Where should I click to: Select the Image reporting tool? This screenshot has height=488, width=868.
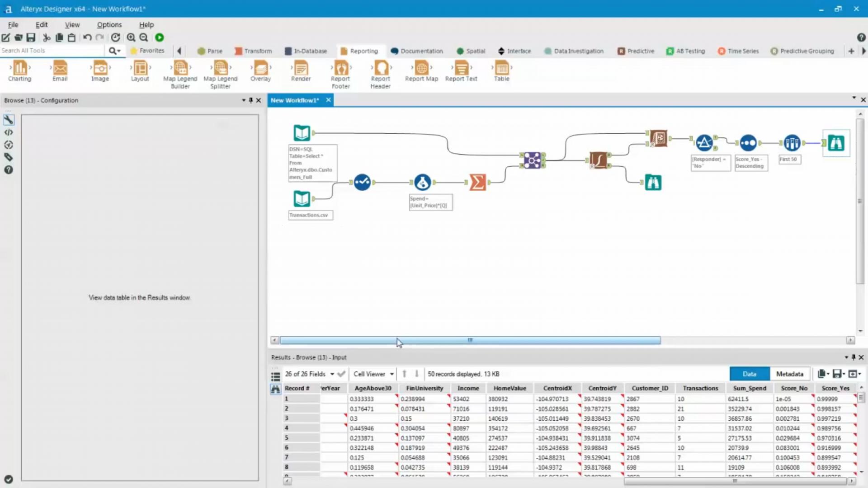point(100,71)
